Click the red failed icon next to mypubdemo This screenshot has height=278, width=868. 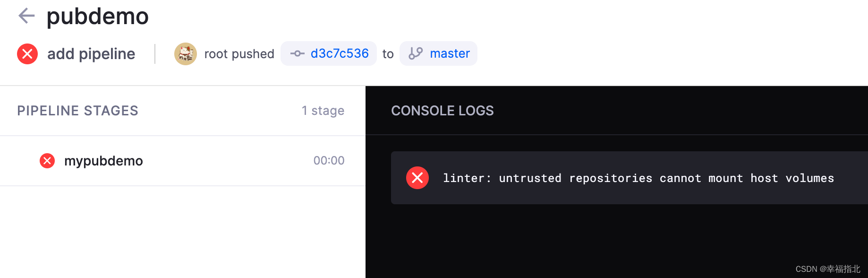tap(47, 161)
